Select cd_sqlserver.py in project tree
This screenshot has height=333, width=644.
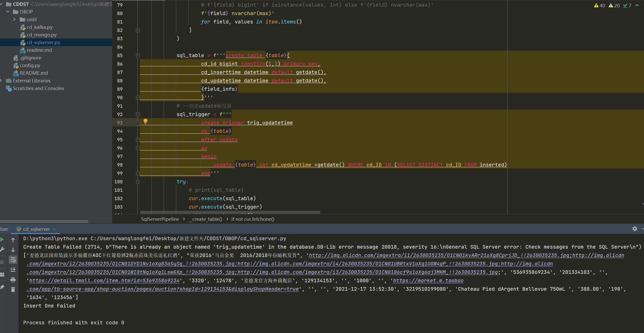pos(43,42)
